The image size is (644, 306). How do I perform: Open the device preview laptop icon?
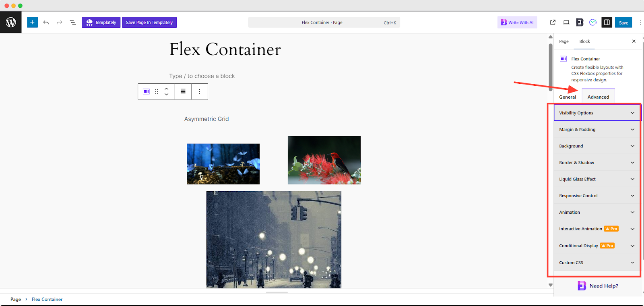(x=566, y=23)
